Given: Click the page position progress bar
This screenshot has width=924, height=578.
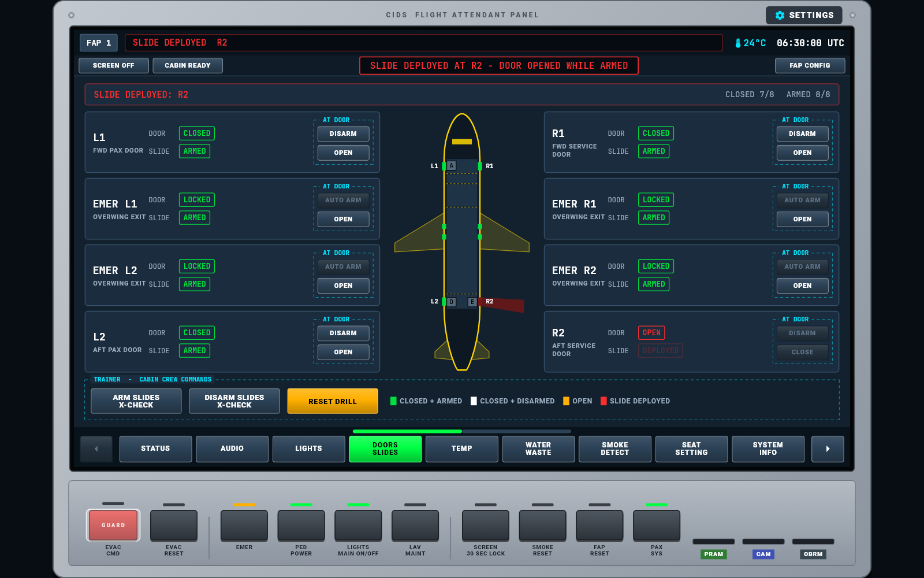Looking at the screenshot, I should click(462, 431).
